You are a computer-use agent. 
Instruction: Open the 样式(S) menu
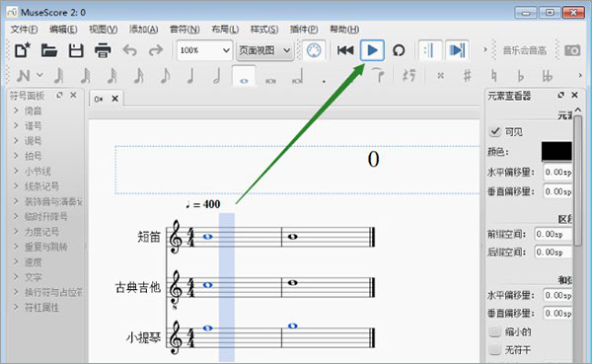tap(264, 29)
